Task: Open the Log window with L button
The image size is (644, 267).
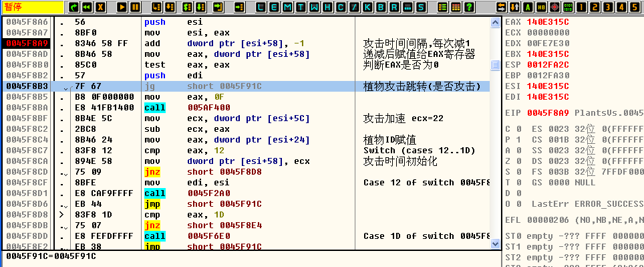Action: 261,7
